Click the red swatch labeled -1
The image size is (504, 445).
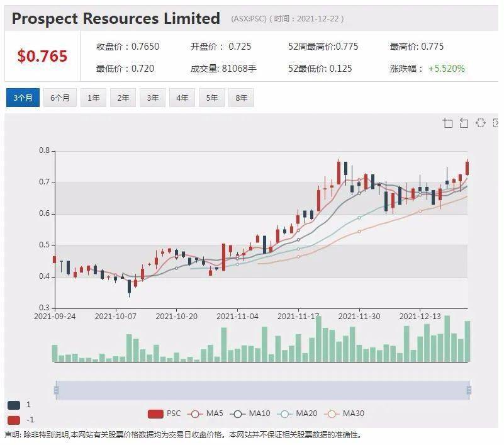[x=14, y=420]
